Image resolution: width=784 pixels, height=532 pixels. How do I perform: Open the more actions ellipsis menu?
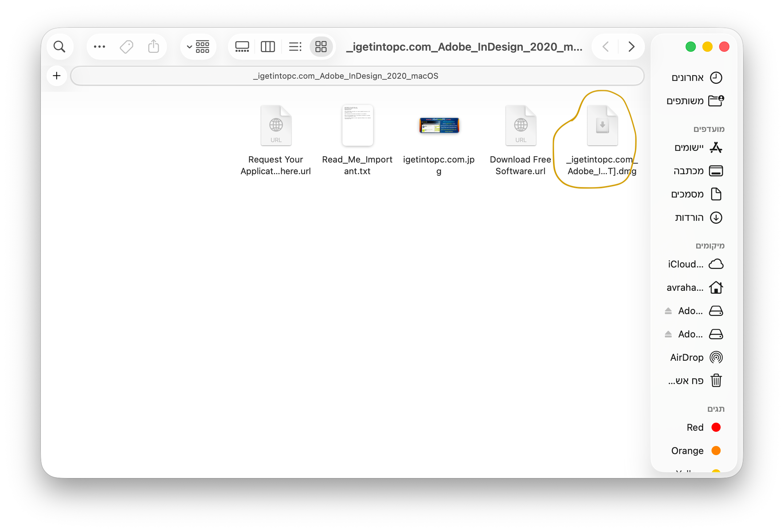[99, 47]
